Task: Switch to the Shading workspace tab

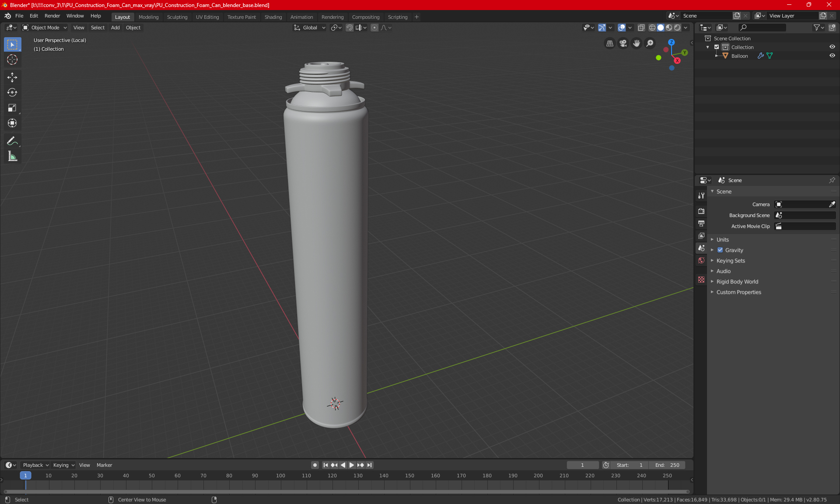Action: [x=273, y=17]
